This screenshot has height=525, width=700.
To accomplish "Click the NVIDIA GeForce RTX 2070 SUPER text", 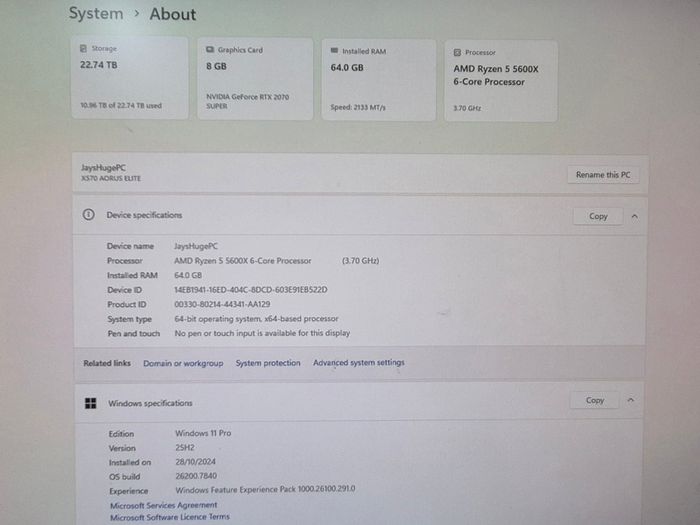I will (x=247, y=101).
